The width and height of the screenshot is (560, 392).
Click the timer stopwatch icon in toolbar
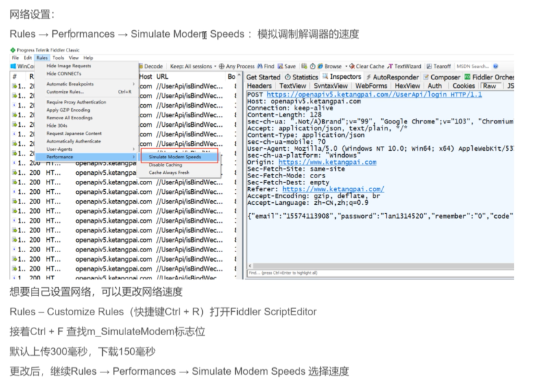313,66
